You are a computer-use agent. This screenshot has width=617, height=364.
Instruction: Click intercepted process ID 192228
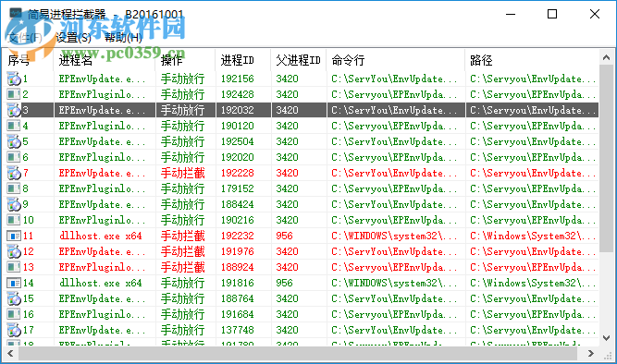coord(238,173)
